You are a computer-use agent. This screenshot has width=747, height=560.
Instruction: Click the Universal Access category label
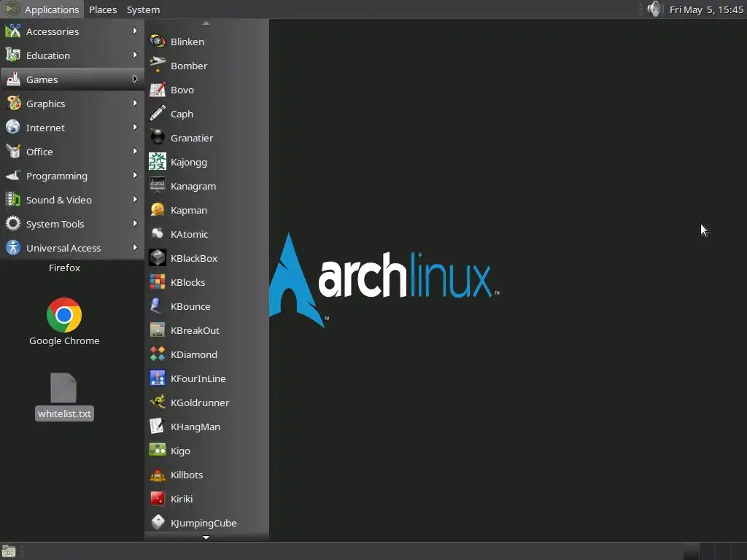[63, 248]
